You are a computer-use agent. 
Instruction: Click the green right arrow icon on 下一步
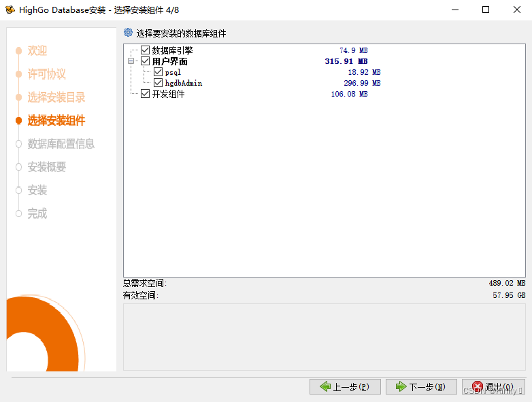point(401,386)
